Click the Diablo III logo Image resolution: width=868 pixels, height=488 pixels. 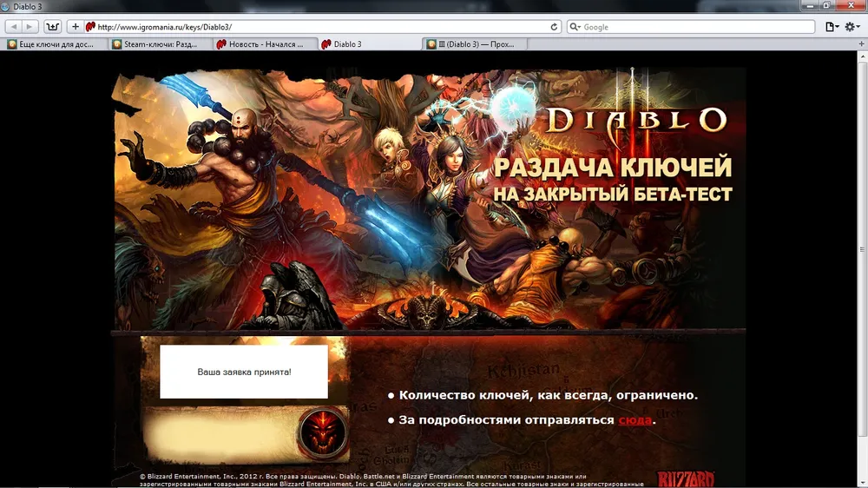pyautogui.click(x=635, y=119)
